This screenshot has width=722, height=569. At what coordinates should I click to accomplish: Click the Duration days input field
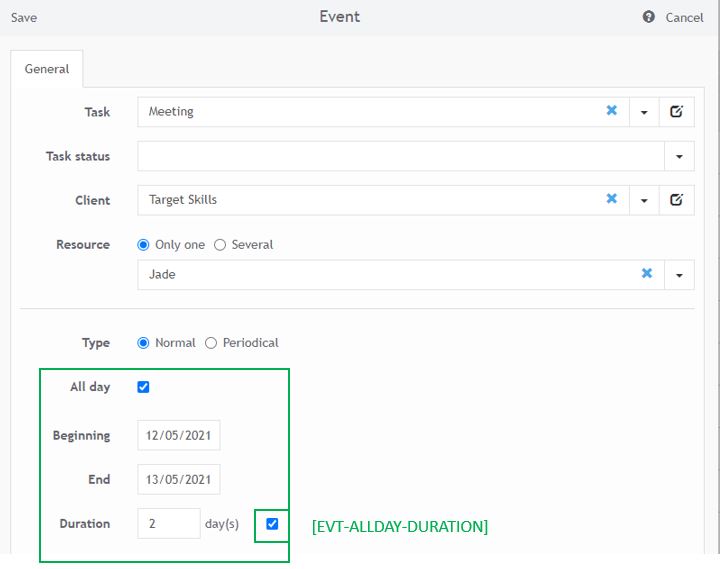tap(169, 524)
